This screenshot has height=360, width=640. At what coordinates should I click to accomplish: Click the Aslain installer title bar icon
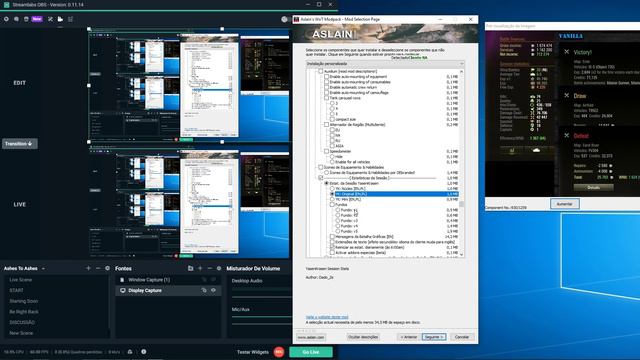(x=297, y=19)
